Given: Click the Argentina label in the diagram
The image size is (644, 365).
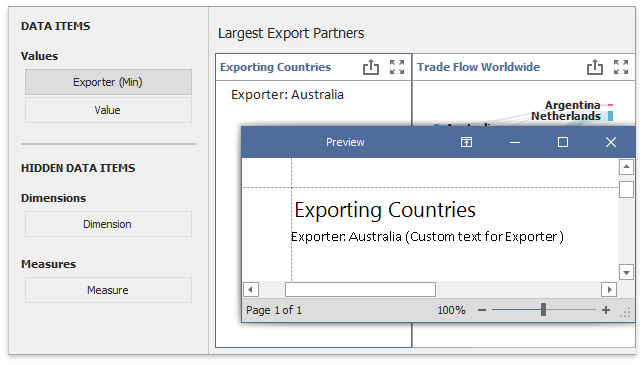Looking at the screenshot, I should coord(572,105).
